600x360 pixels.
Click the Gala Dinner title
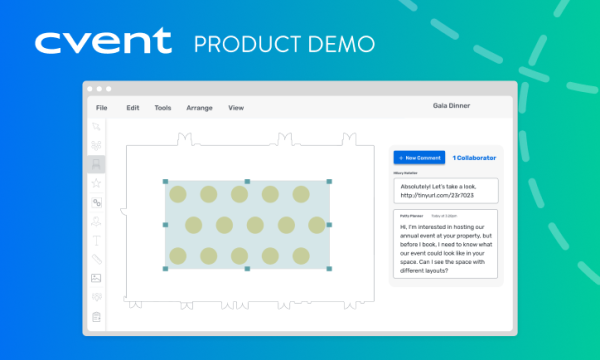pos(451,106)
